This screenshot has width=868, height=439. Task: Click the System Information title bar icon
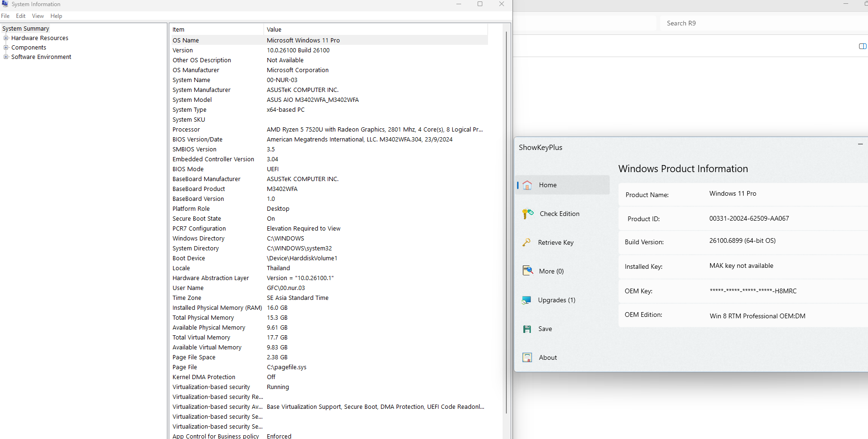[5, 4]
